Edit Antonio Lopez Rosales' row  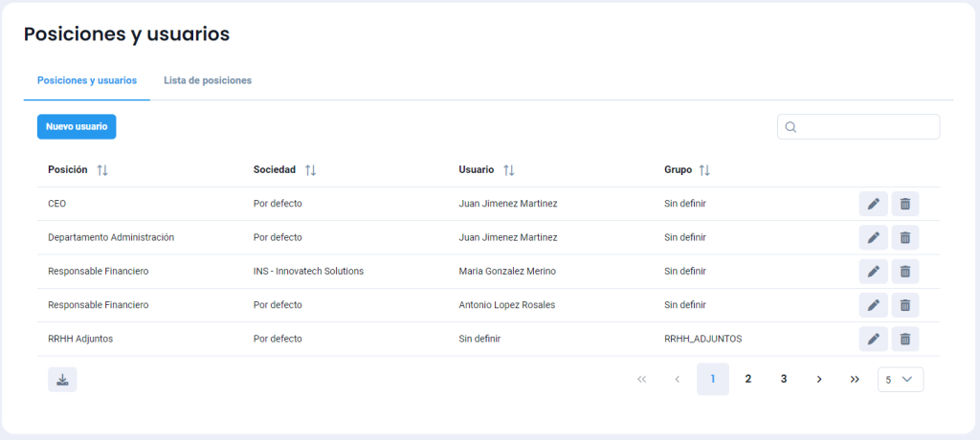(x=873, y=305)
